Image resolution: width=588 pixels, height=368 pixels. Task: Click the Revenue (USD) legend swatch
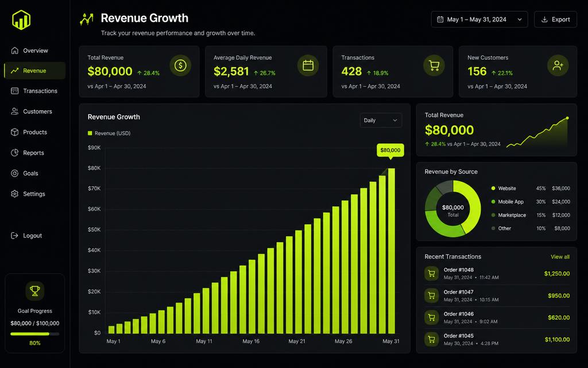(90, 133)
